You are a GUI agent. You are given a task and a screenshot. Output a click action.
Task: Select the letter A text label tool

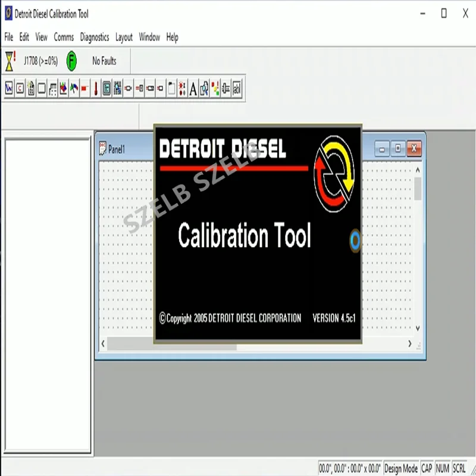pyautogui.click(x=193, y=88)
